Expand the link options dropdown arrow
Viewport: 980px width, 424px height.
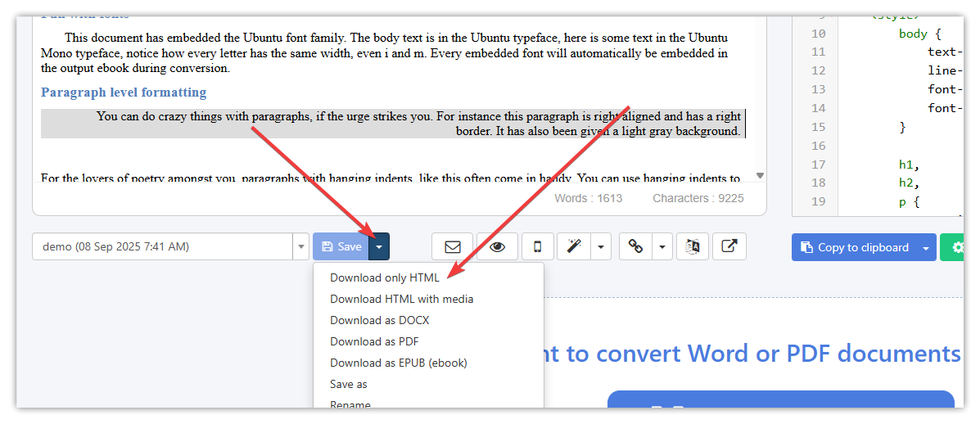click(x=662, y=246)
